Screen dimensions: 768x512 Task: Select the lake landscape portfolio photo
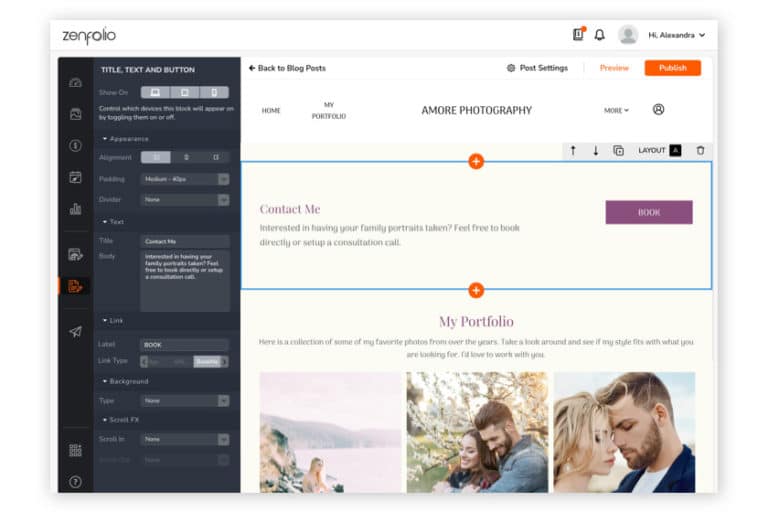coord(330,432)
